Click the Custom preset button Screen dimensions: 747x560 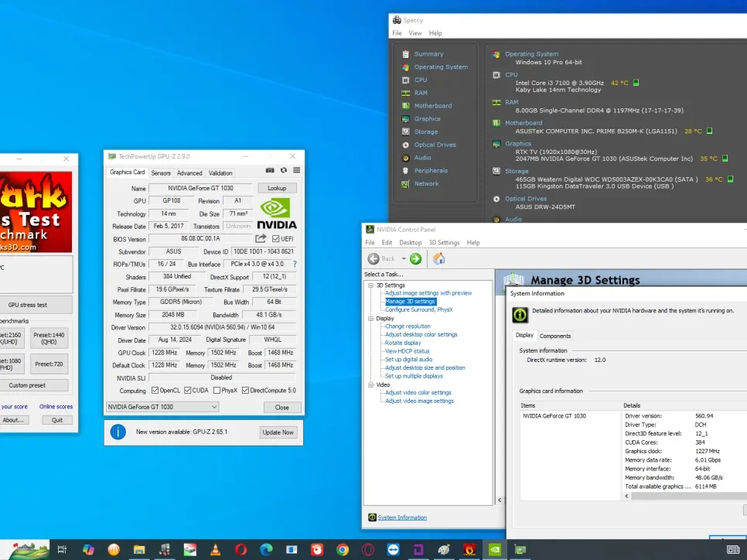(34, 385)
